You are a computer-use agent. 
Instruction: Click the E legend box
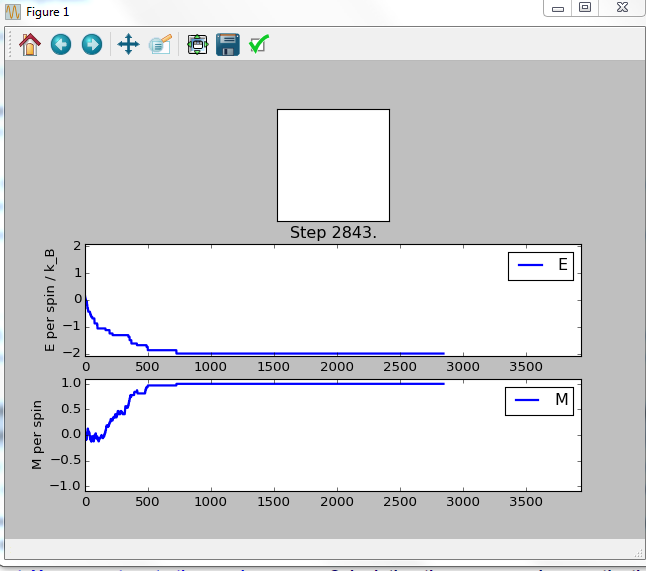[541, 266]
